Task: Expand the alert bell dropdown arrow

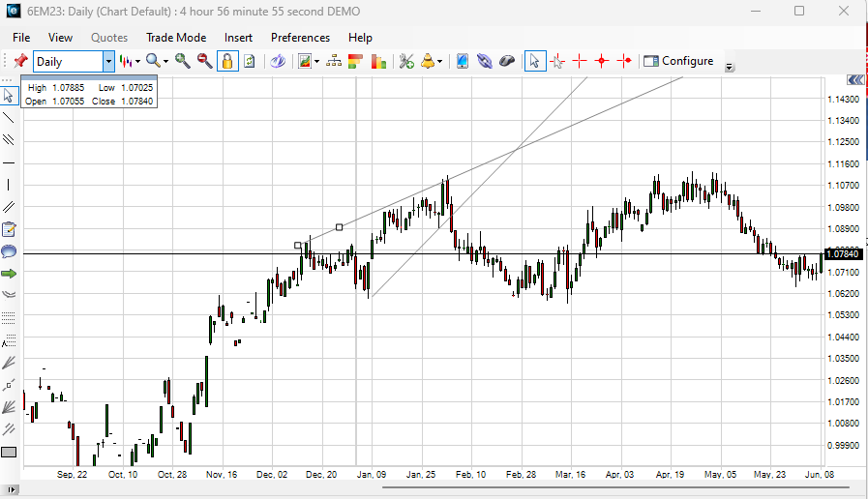Action: pos(440,61)
